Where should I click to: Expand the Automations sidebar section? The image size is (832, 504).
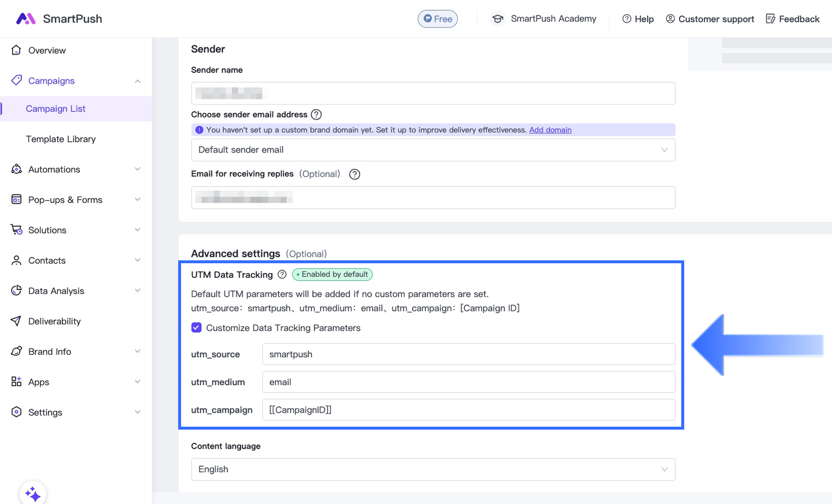pyautogui.click(x=76, y=169)
